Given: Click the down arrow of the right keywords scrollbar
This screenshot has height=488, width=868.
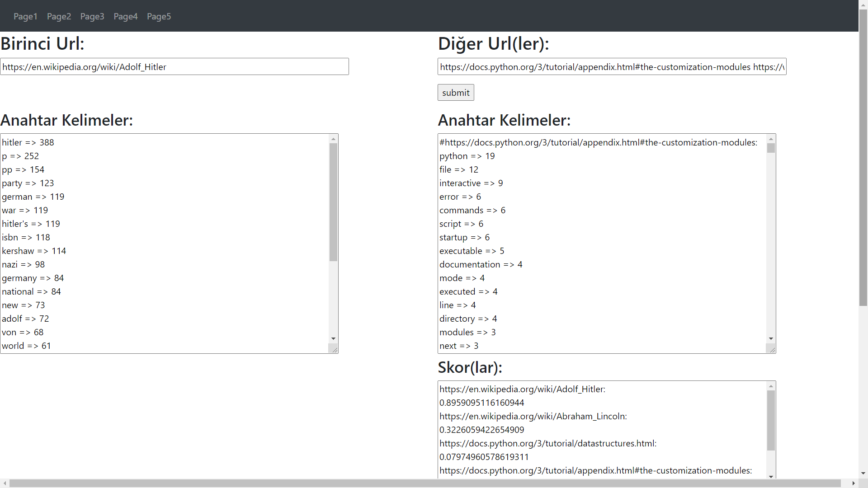Looking at the screenshot, I should [x=770, y=338].
